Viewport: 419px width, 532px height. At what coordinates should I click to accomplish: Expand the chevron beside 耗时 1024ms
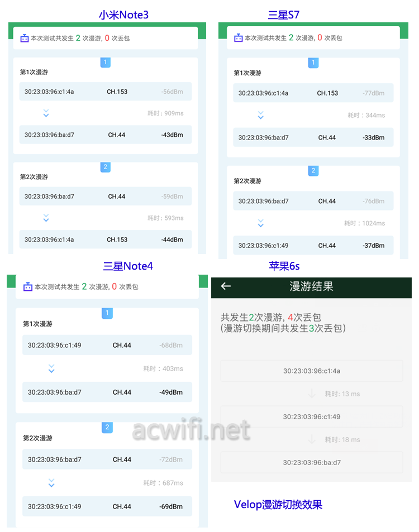[x=260, y=223]
